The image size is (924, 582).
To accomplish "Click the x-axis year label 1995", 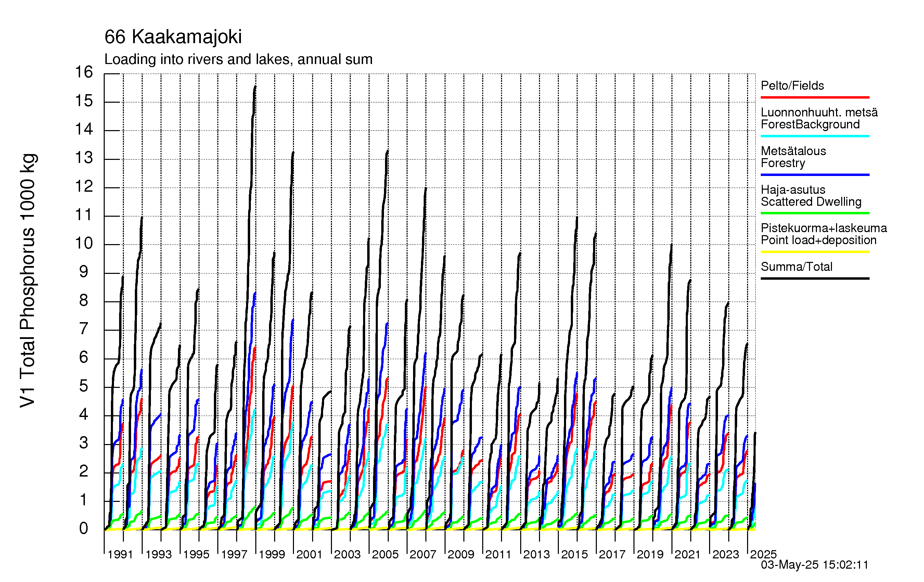I will tap(196, 554).
